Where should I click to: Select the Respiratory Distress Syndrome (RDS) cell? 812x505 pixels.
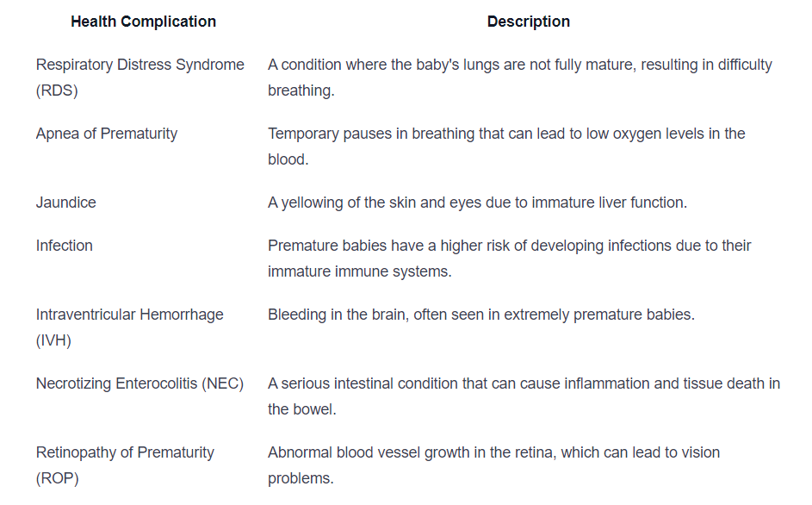[x=139, y=78]
